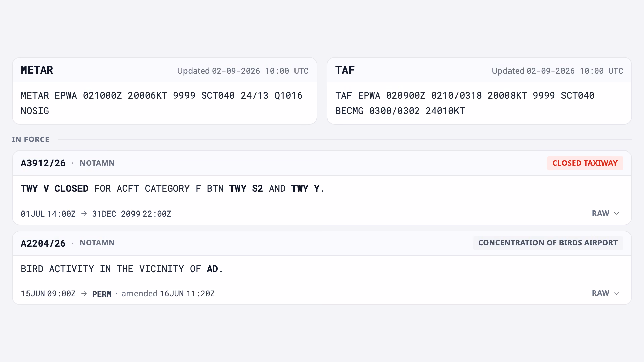Click chevron icon beside RAW in bird NOTAM

pos(616,294)
